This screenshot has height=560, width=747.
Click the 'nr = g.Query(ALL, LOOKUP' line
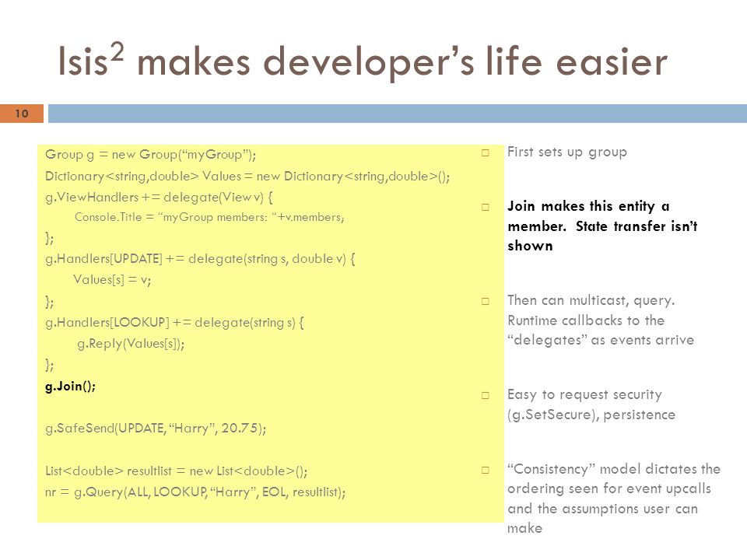click(x=195, y=492)
